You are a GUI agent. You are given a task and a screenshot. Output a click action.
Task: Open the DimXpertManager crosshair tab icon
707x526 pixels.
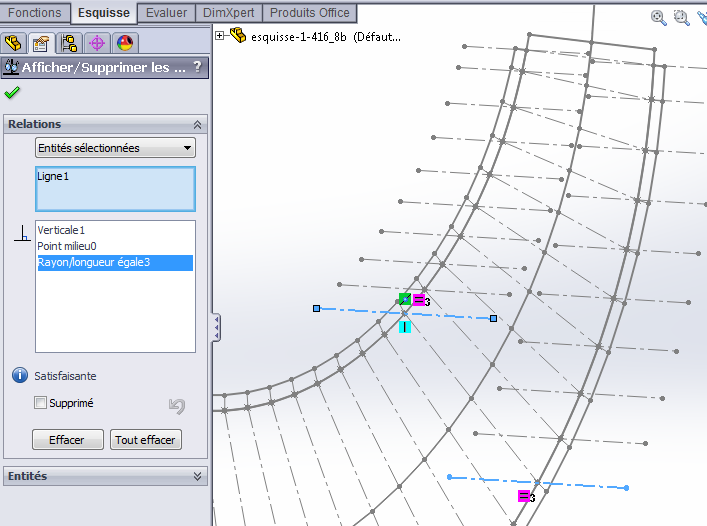97,43
